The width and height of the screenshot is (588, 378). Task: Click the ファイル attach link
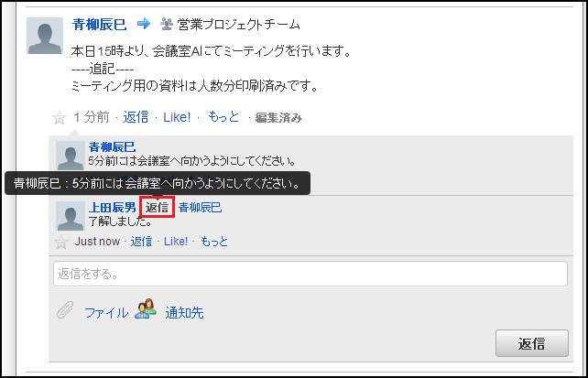pos(106,312)
